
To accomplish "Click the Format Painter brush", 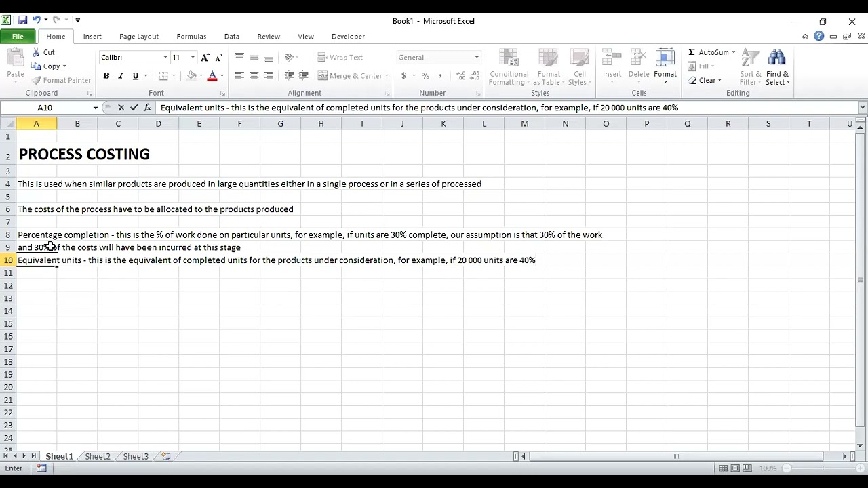I will [37, 80].
